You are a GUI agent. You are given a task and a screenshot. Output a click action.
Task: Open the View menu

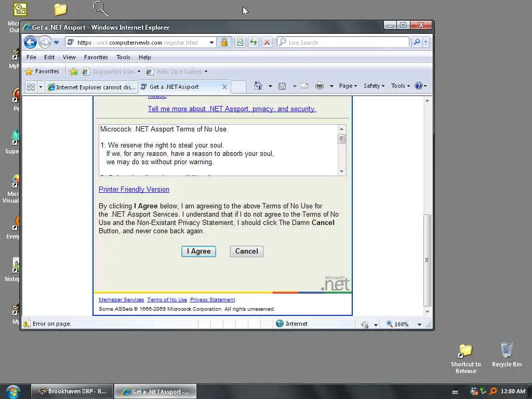pyautogui.click(x=69, y=57)
